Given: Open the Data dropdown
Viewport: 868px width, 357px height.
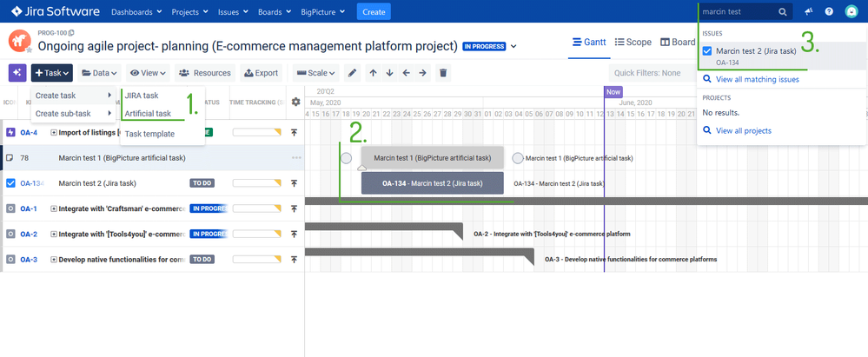Looking at the screenshot, I should point(99,73).
